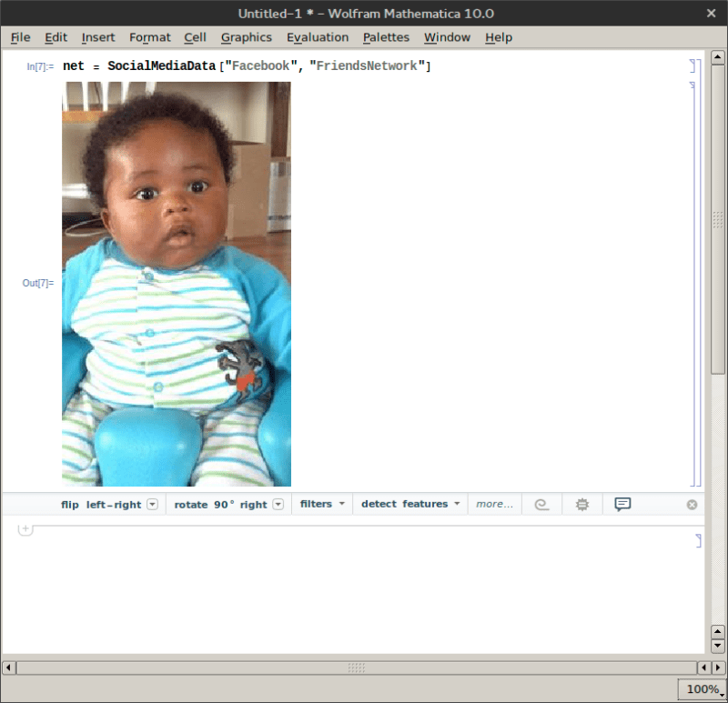Open the Evaluation menu

317,37
